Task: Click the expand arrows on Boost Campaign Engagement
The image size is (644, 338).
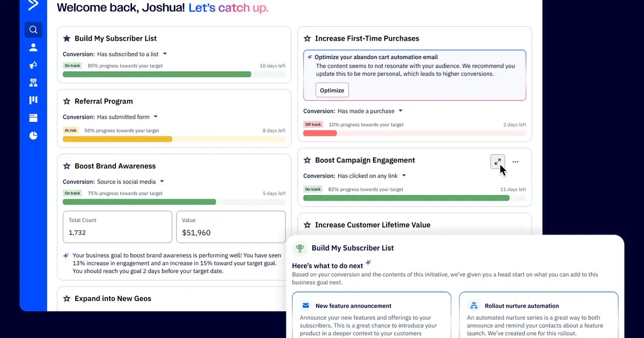Action: pyautogui.click(x=497, y=161)
